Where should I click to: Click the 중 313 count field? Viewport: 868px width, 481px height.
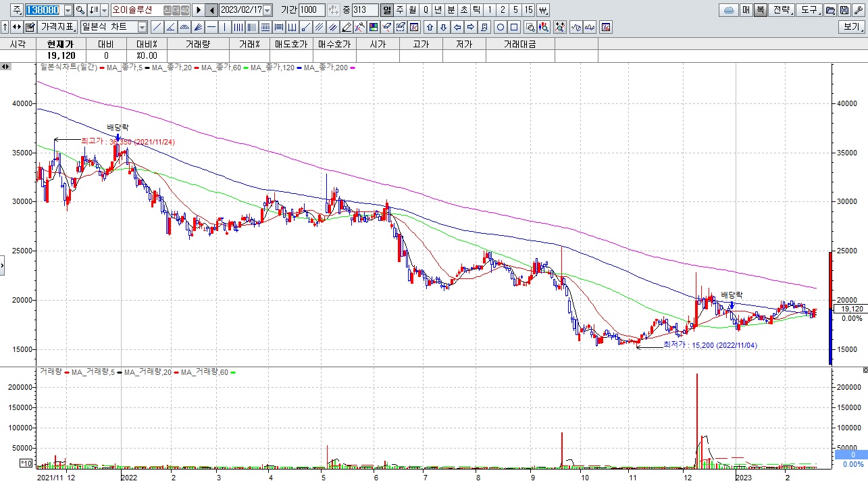(x=365, y=10)
